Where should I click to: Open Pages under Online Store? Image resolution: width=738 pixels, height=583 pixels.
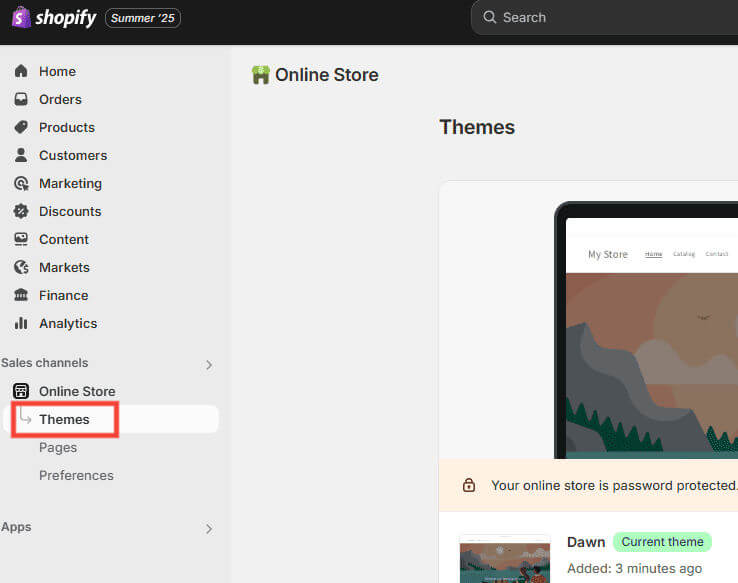tap(58, 447)
